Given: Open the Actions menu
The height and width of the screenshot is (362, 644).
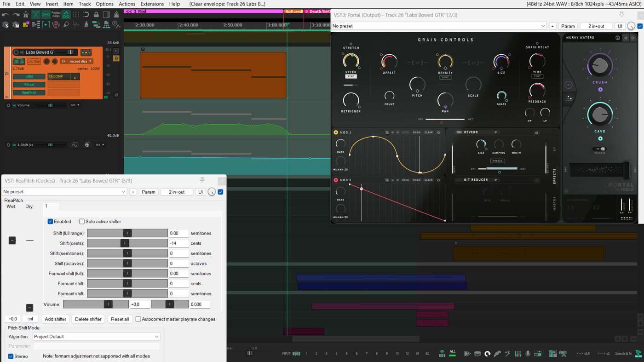Looking at the screenshot, I should 127,4.
